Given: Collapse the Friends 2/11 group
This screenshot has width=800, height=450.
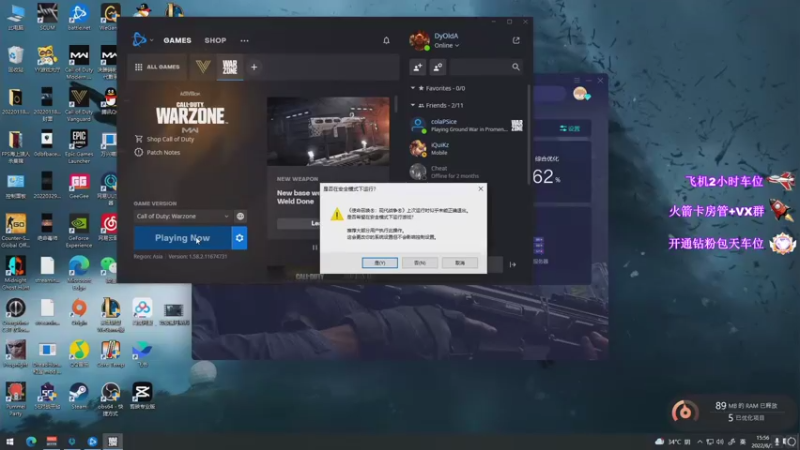Looking at the screenshot, I should (x=413, y=105).
